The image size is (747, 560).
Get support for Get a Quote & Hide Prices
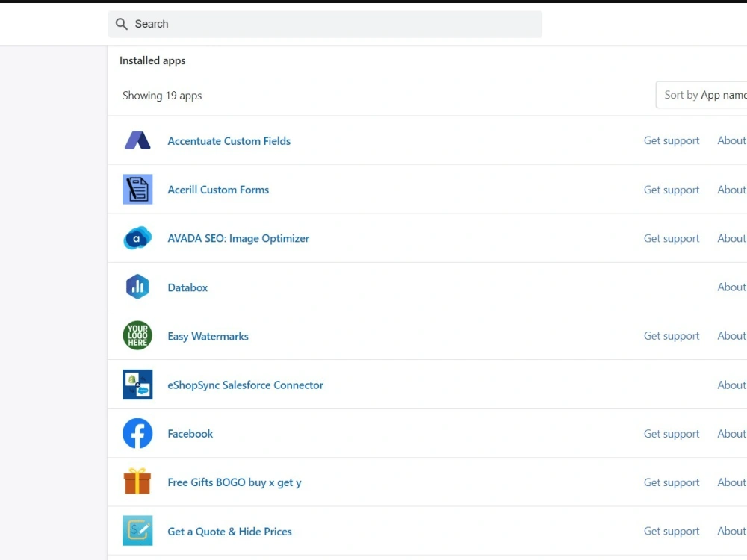(672, 531)
